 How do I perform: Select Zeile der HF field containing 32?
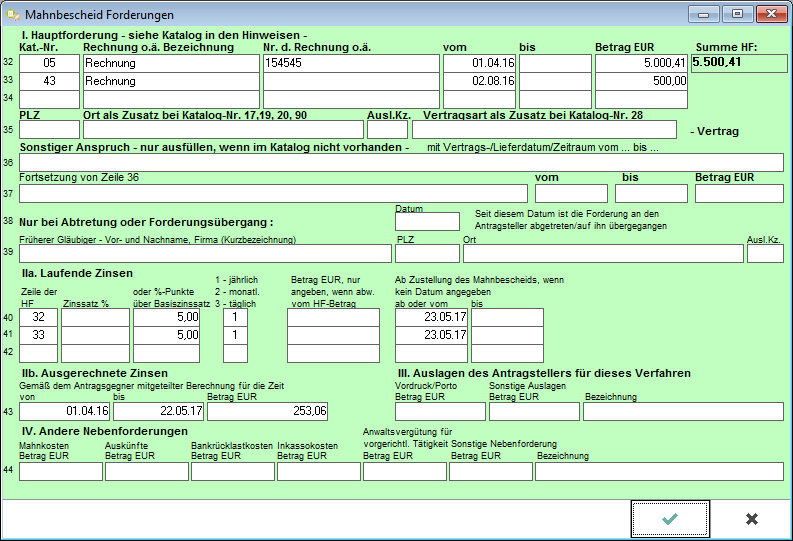38,318
